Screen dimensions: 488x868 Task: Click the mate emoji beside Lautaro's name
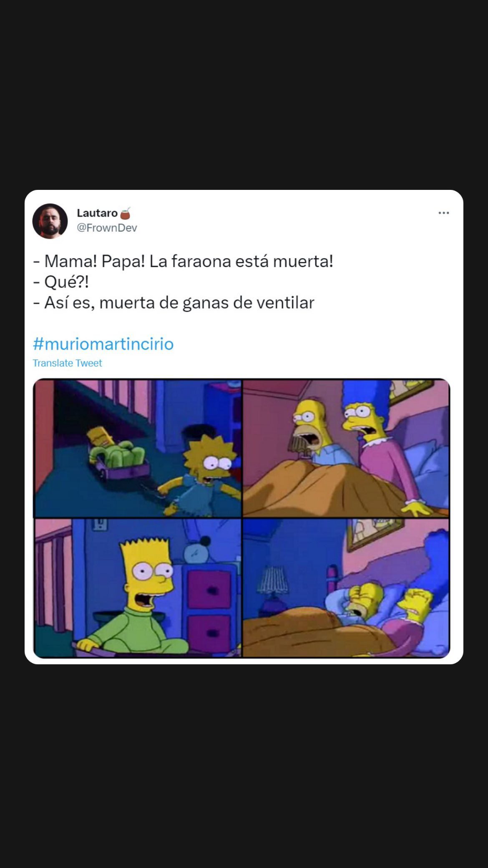[x=126, y=213]
